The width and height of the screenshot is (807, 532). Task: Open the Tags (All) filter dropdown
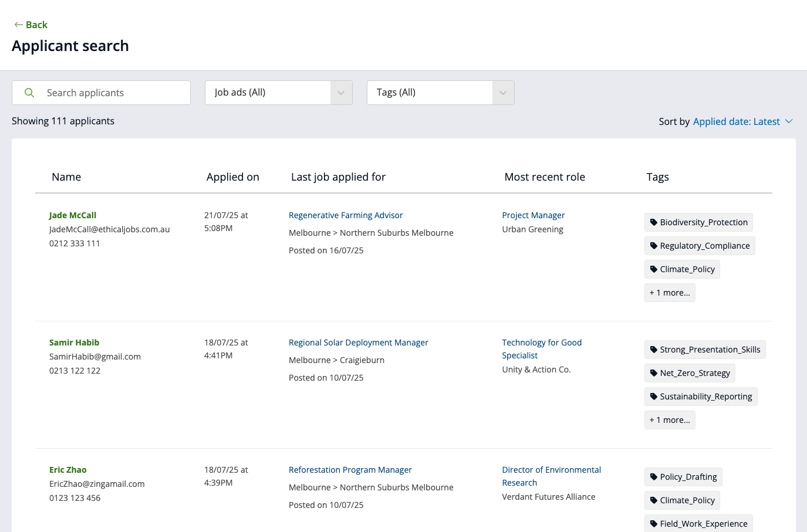[x=440, y=93]
